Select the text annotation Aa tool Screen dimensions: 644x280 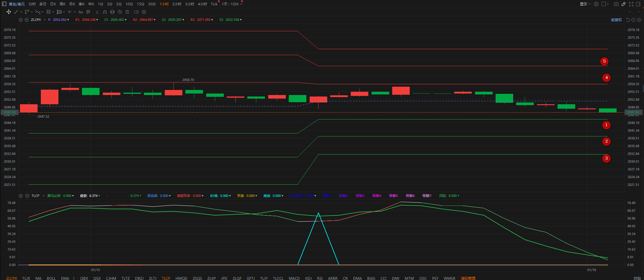pos(80,12)
